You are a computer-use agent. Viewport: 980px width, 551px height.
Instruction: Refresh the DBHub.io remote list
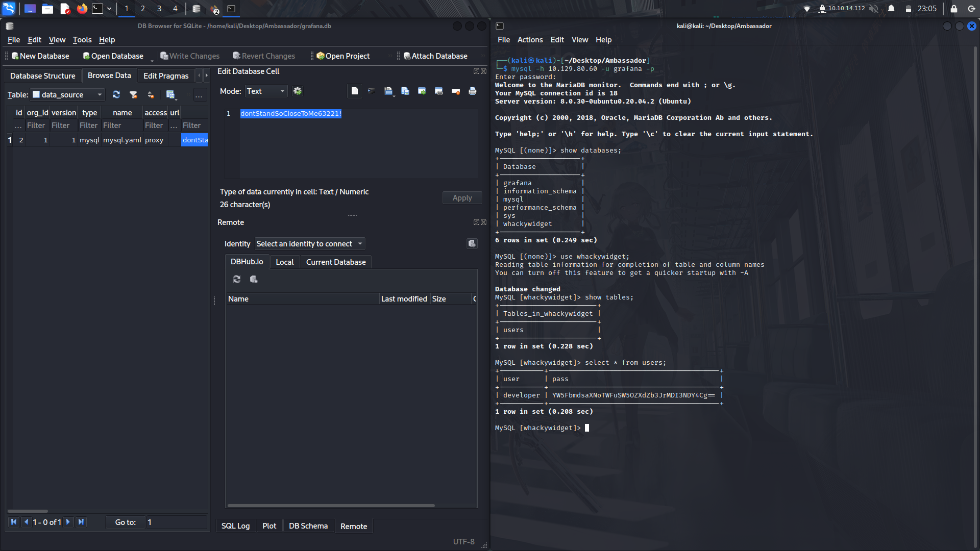pyautogui.click(x=237, y=279)
